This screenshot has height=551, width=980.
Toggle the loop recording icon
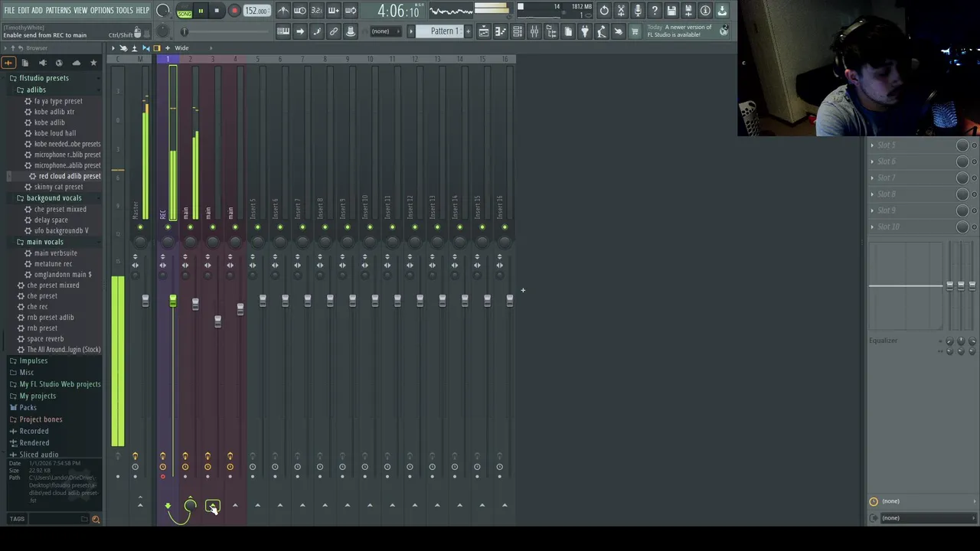click(x=350, y=11)
